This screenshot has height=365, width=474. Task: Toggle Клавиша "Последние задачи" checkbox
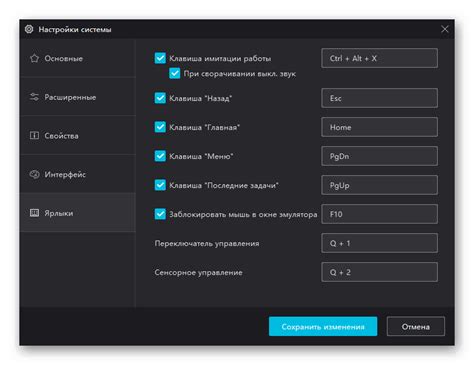click(160, 185)
